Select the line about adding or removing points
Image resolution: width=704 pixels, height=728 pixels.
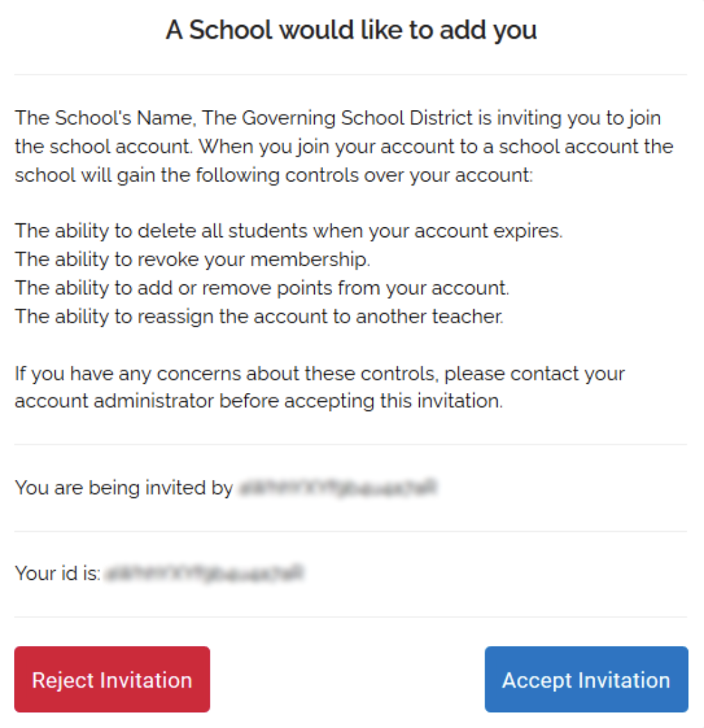coord(261,287)
